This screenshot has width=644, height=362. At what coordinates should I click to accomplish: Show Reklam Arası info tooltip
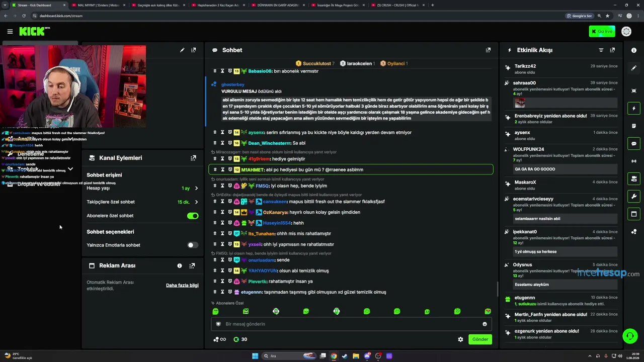[x=180, y=265]
